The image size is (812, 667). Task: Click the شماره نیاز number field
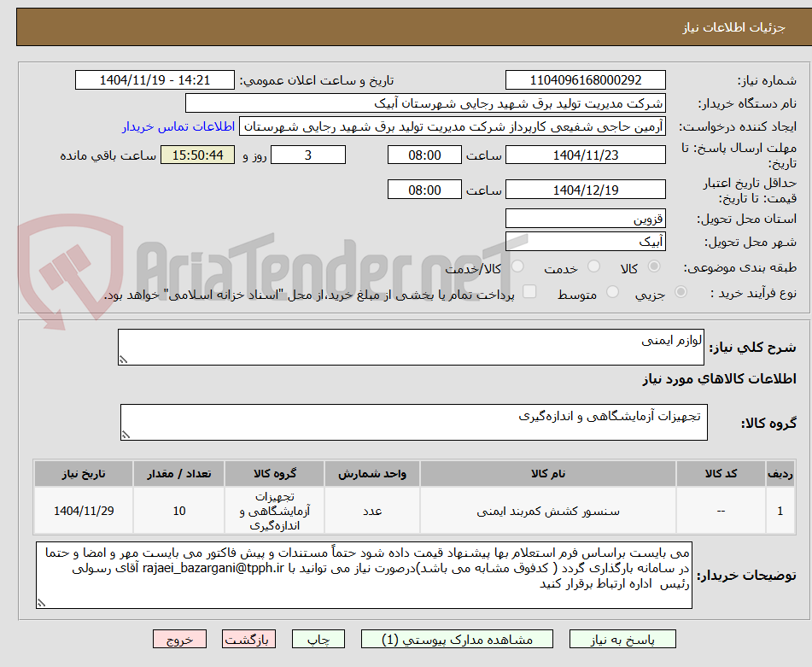coord(587,79)
